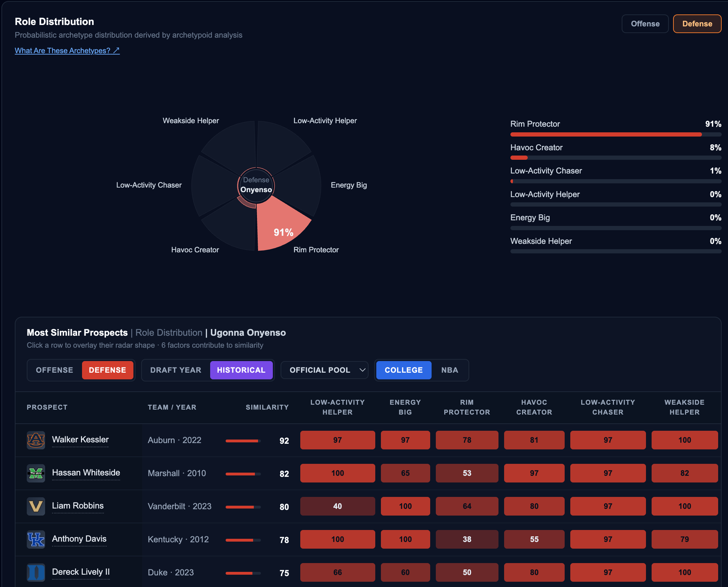728x587 pixels.
Task: Click the Auburn team logo icon
Action: pyautogui.click(x=36, y=440)
